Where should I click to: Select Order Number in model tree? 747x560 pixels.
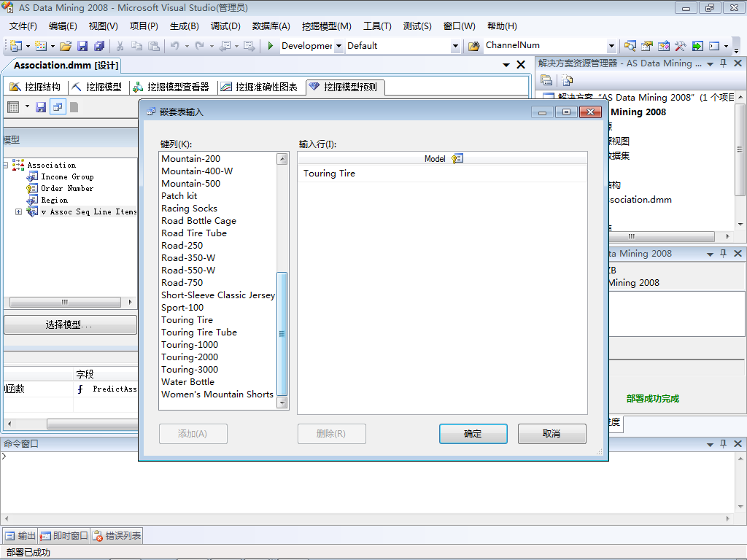pyautogui.click(x=67, y=189)
